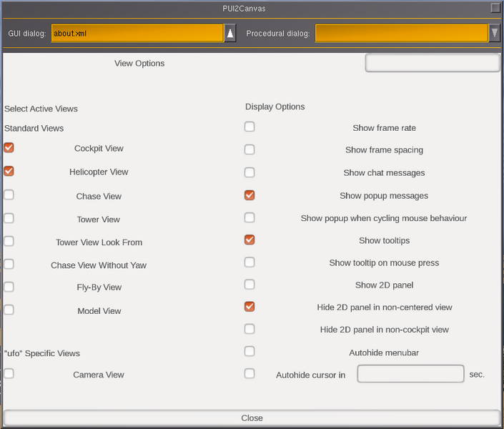
Task: Toggle Show 2D panel checkbox
Action: pos(249,285)
